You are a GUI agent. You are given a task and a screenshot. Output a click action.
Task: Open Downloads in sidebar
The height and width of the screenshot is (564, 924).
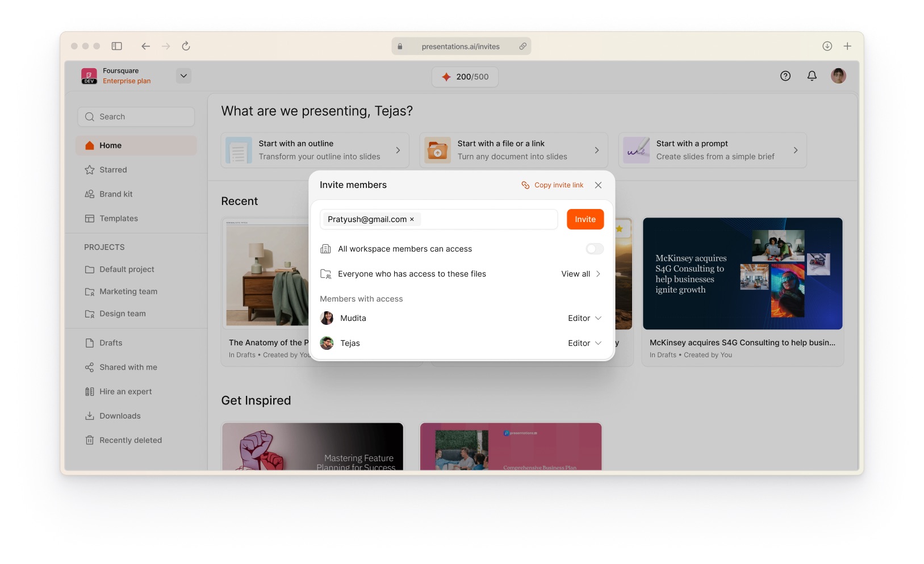pyautogui.click(x=136, y=416)
